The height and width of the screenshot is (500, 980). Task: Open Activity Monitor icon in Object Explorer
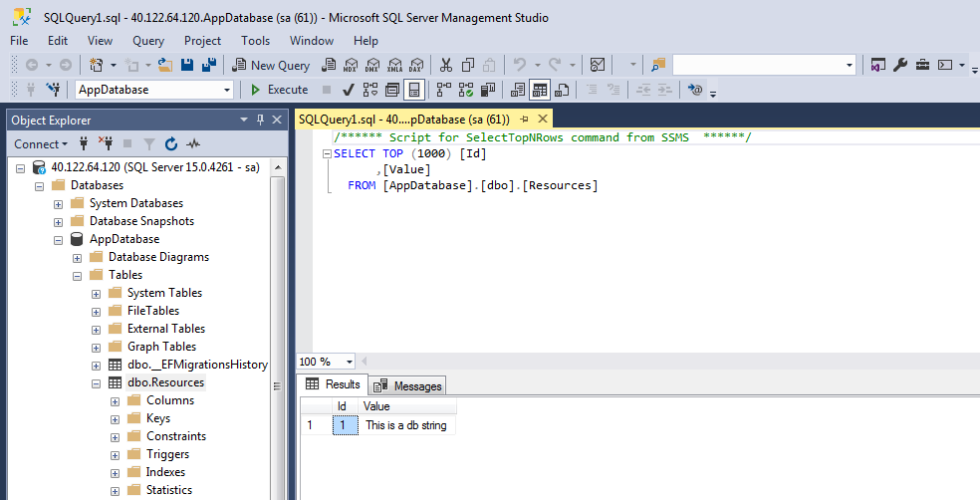point(193,143)
